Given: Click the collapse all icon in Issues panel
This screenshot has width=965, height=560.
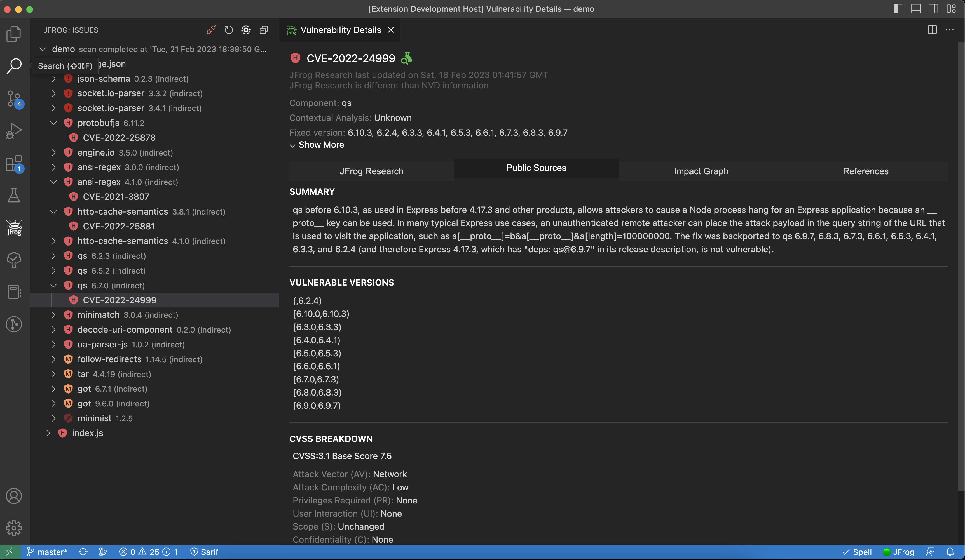Looking at the screenshot, I should point(264,30).
